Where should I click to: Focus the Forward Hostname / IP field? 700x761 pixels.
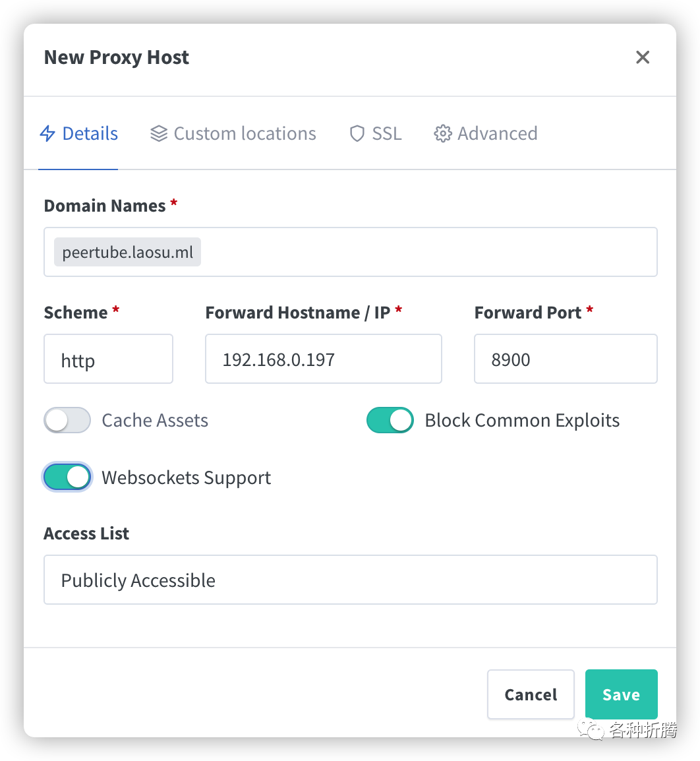click(324, 359)
